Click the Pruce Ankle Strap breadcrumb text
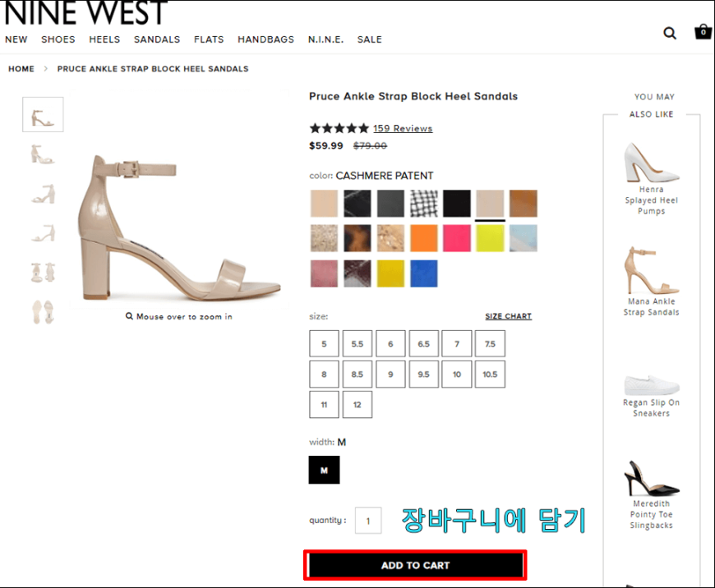 pos(153,69)
